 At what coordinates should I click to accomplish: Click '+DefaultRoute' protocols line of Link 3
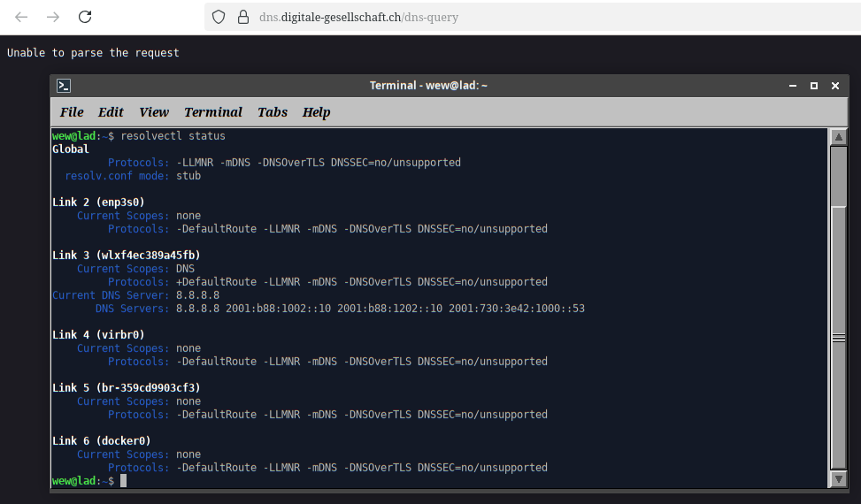pos(362,282)
